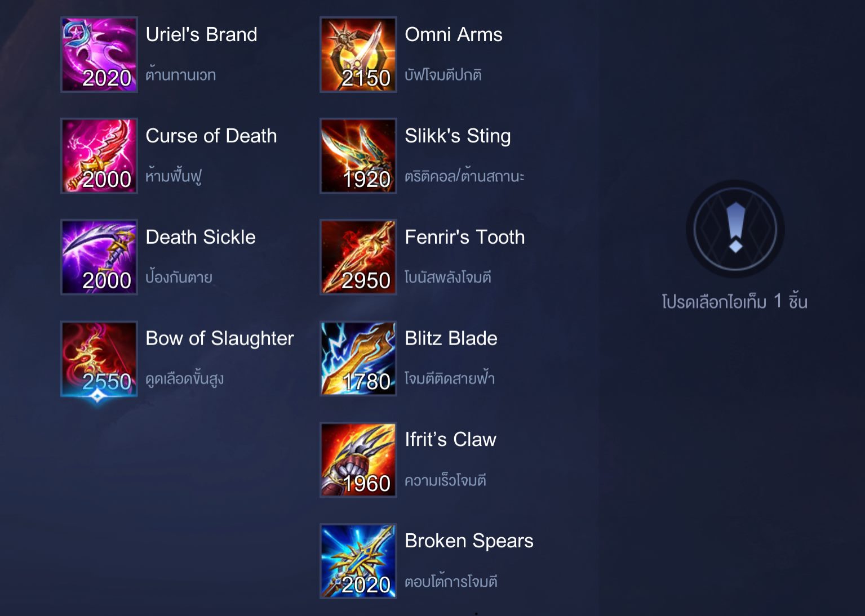The image size is (865, 616).
Task: Click the Uriel's Brand name label
Action: (x=201, y=34)
